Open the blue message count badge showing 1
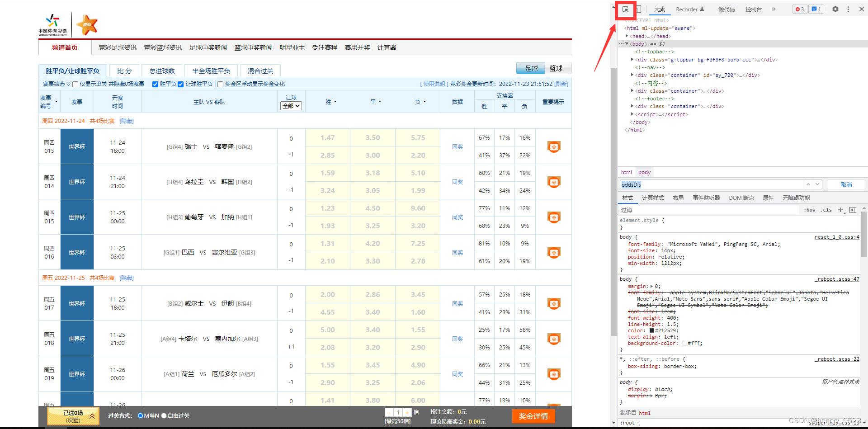Image resolution: width=868 pixels, height=429 pixels. (x=816, y=9)
